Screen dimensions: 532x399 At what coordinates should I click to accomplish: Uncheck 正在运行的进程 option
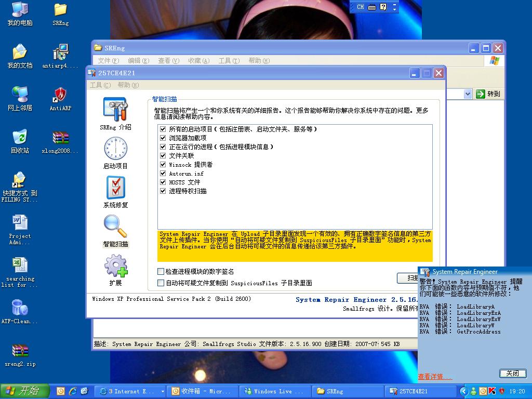tap(163, 147)
